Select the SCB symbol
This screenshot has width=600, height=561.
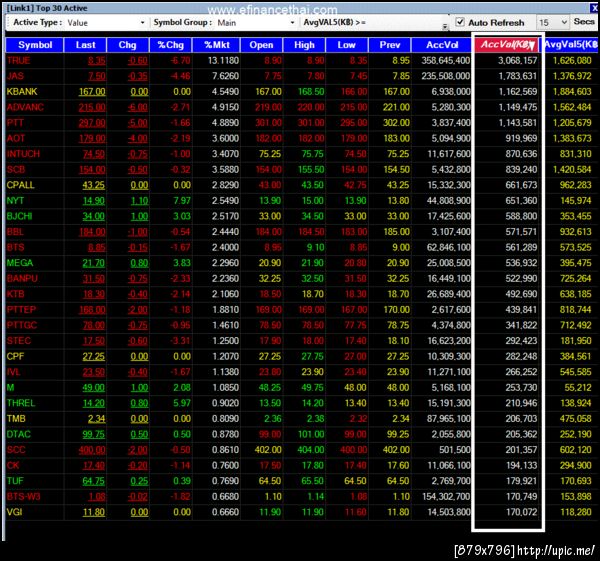pyautogui.click(x=16, y=170)
